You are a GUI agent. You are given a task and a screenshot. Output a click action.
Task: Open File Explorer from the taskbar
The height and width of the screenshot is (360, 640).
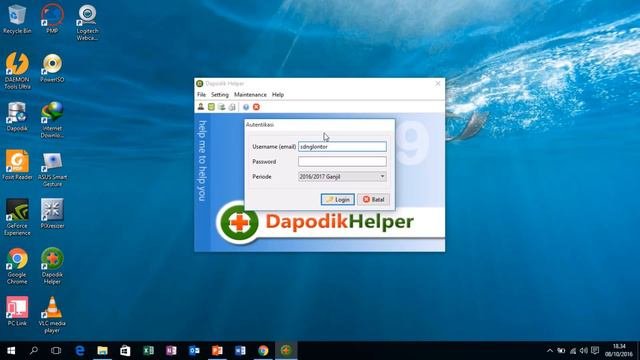[x=102, y=351]
